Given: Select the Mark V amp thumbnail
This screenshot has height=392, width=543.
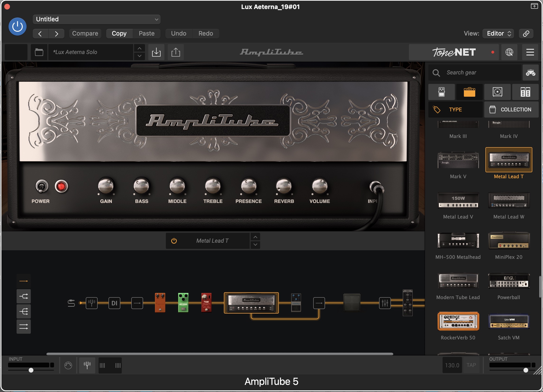Looking at the screenshot, I should 458,160.
